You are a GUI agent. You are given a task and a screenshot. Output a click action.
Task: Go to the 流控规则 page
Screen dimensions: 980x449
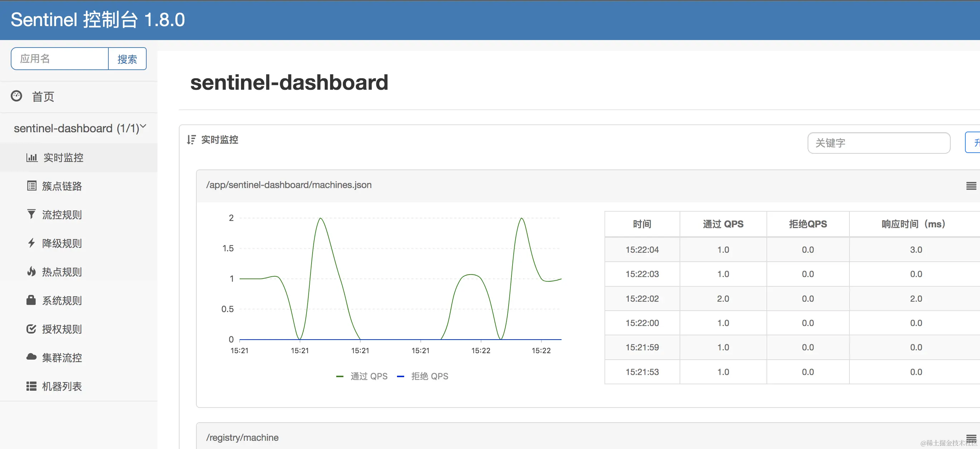click(x=62, y=214)
